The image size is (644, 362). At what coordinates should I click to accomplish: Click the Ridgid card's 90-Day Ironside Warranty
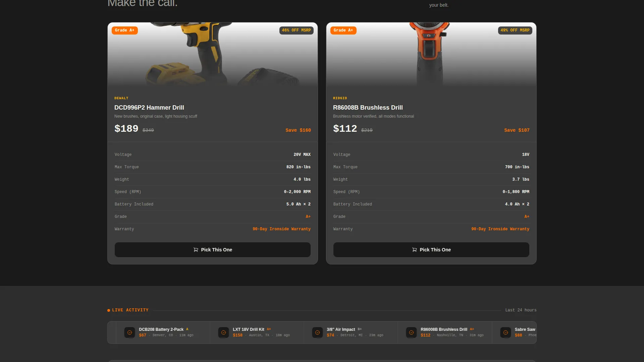pyautogui.click(x=500, y=229)
